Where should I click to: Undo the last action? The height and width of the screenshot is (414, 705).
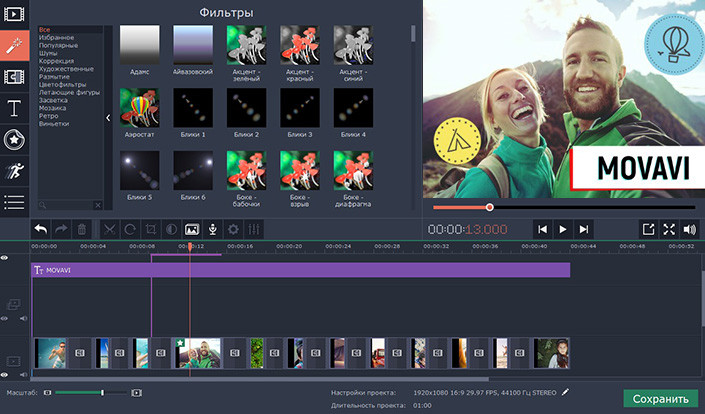pyautogui.click(x=41, y=229)
